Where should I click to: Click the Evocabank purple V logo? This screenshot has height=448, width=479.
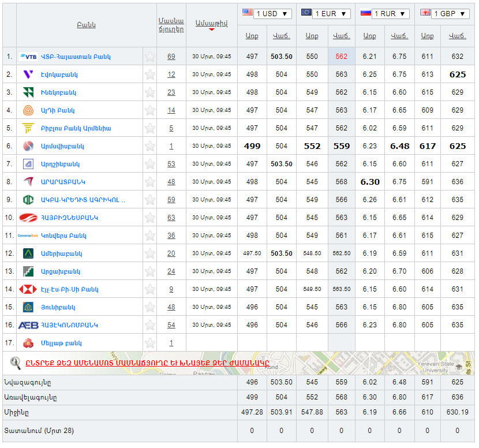click(28, 74)
